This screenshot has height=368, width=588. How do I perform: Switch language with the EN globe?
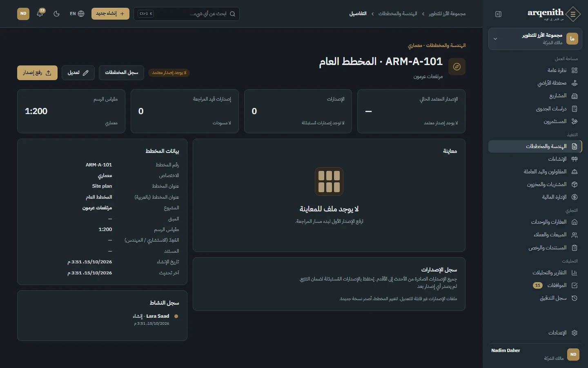coord(77,13)
